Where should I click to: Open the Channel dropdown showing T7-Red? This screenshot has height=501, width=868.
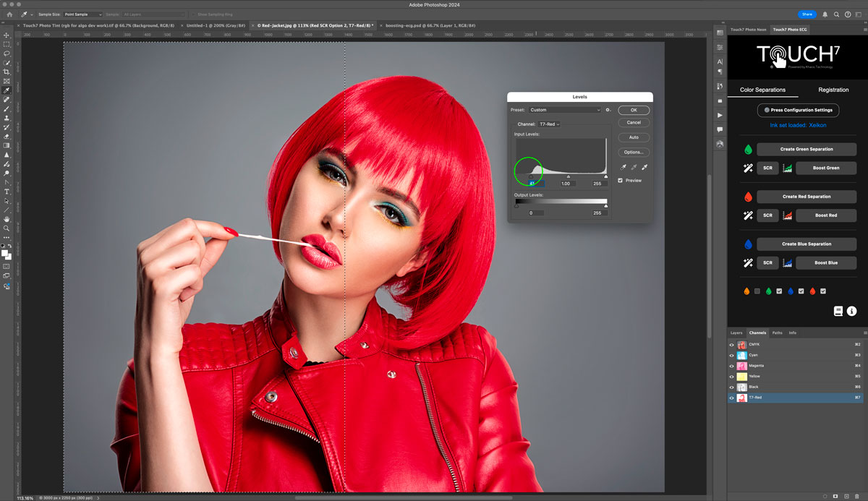[549, 124]
